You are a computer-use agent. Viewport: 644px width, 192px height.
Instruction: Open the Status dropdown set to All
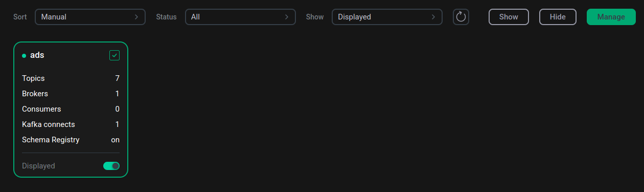240,17
